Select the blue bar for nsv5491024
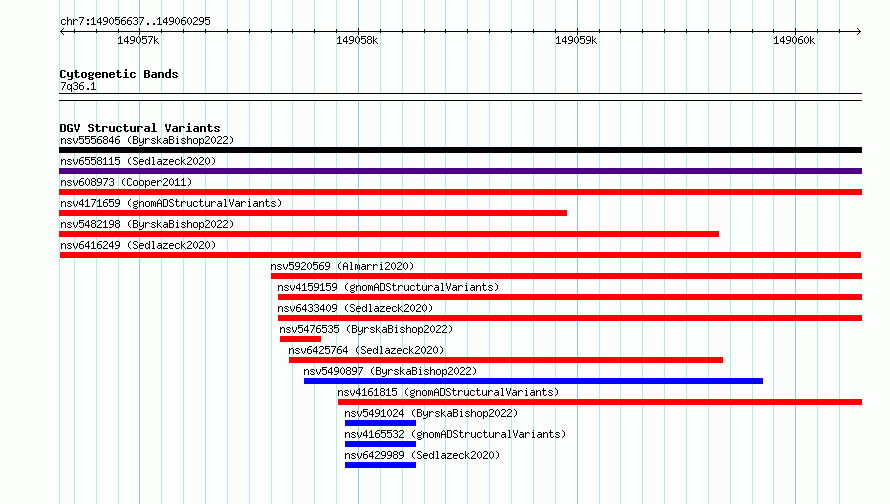Image resolution: width=890 pixels, height=504 pixels. tap(380, 423)
